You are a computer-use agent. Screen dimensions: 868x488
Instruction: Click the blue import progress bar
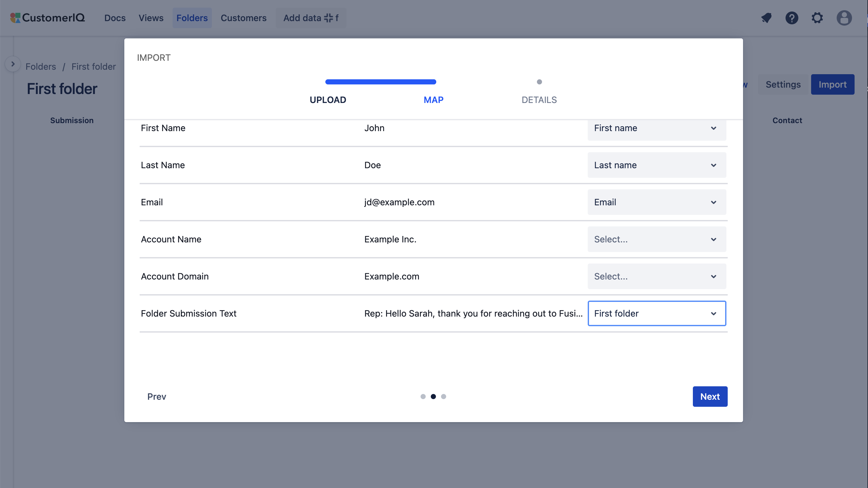(x=380, y=82)
